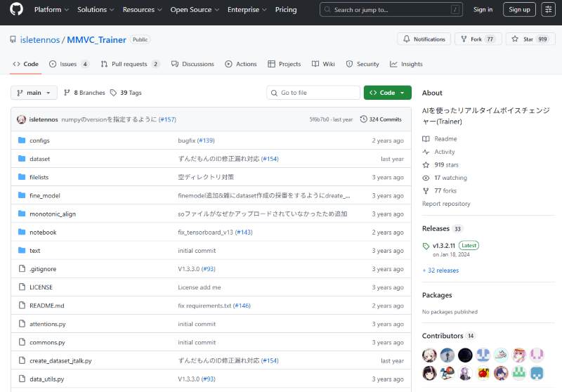
Task: Click the Go to file search field
Action: click(313, 93)
